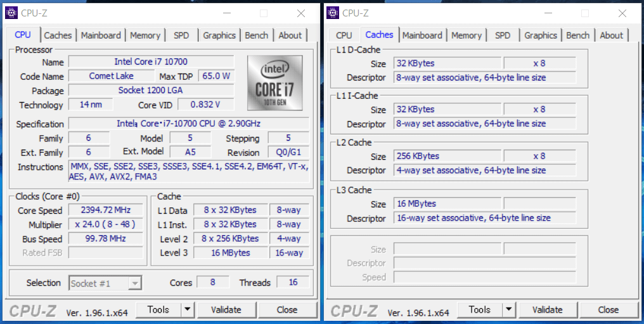Image resolution: width=644 pixels, height=324 pixels.
Task: Minimize the left CPU-Z window
Action: (x=227, y=13)
